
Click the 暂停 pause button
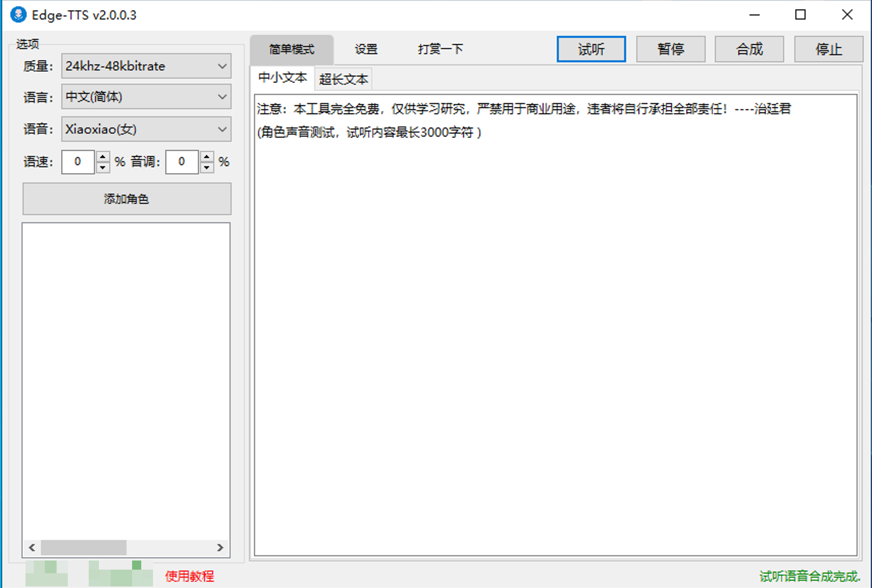[x=671, y=49]
